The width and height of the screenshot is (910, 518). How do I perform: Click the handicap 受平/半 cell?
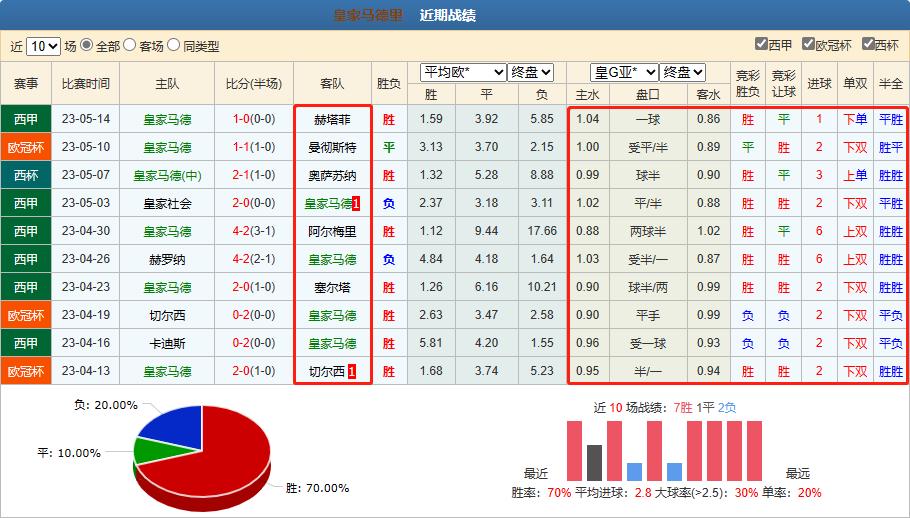point(648,147)
